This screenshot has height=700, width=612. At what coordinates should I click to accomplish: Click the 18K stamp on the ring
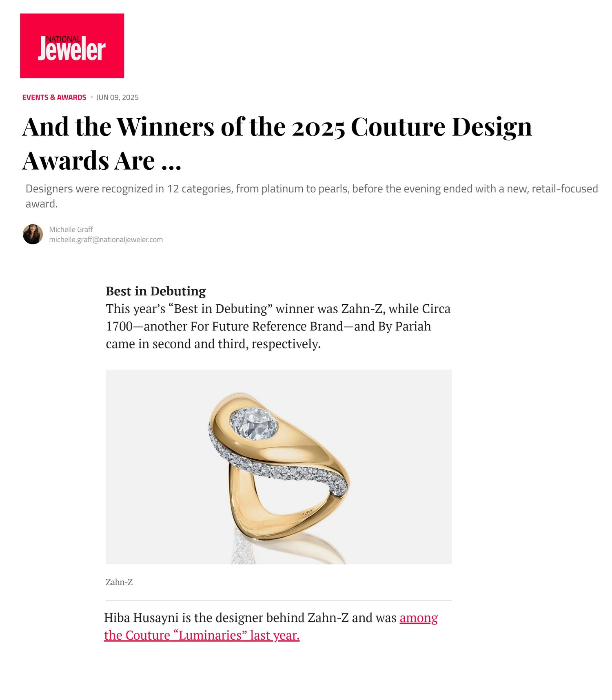[x=307, y=512]
